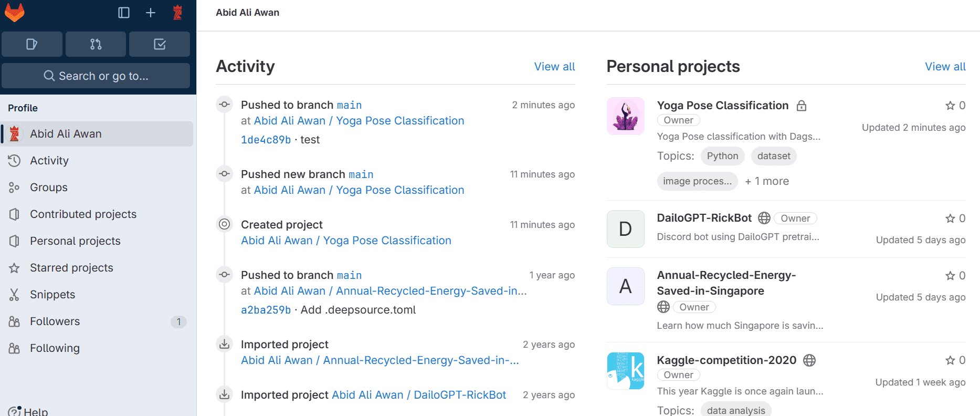Click the Snippets scissors icon
The image size is (980, 416).
click(14, 295)
